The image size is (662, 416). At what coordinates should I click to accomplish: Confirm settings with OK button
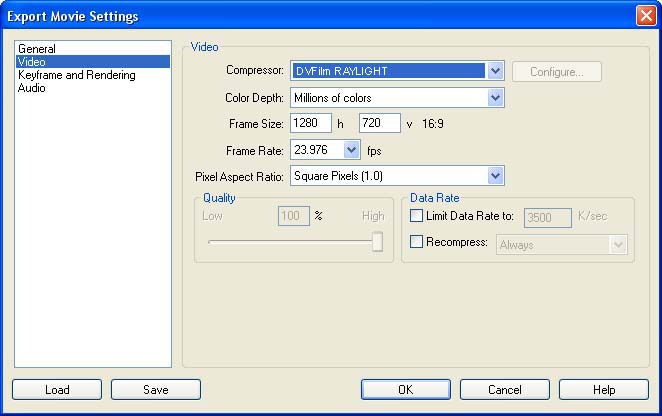pyautogui.click(x=406, y=389)
